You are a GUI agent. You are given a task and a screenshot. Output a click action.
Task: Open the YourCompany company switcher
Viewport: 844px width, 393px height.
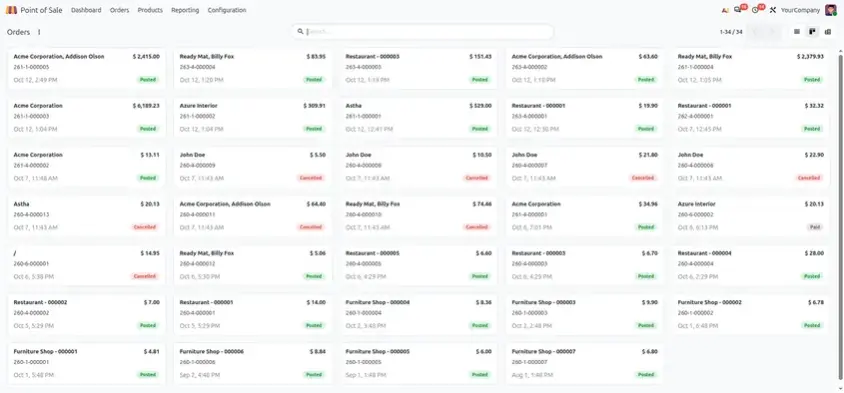pyautogui.click(x=800, y=10)
